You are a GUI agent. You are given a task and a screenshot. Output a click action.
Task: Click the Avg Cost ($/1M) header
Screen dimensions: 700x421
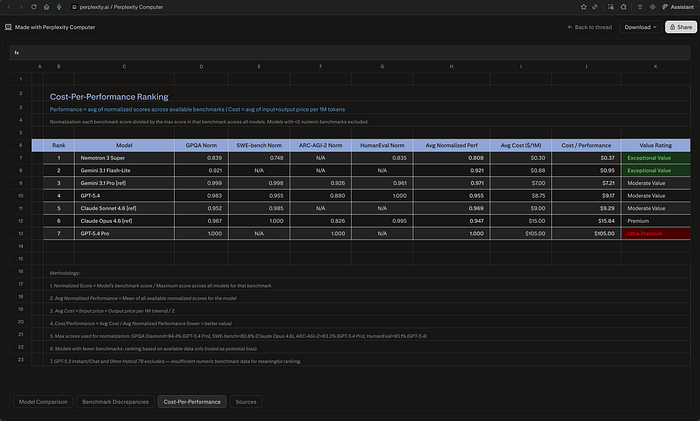[x=521, y=145]
